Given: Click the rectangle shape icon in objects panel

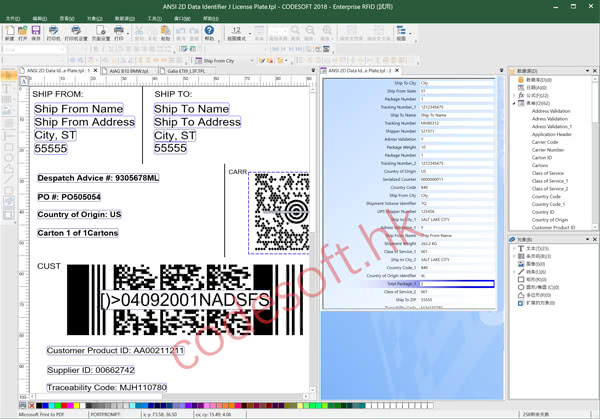Looking at the screenshot, I should 520,279.
